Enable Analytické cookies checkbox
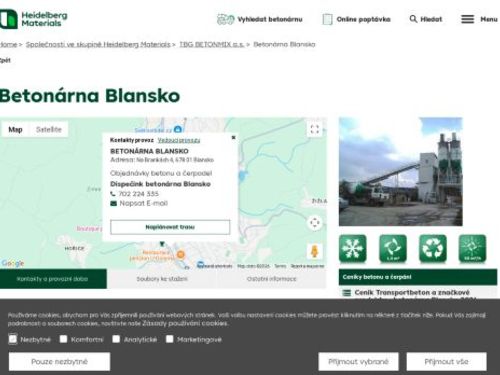 pos(116,339)
